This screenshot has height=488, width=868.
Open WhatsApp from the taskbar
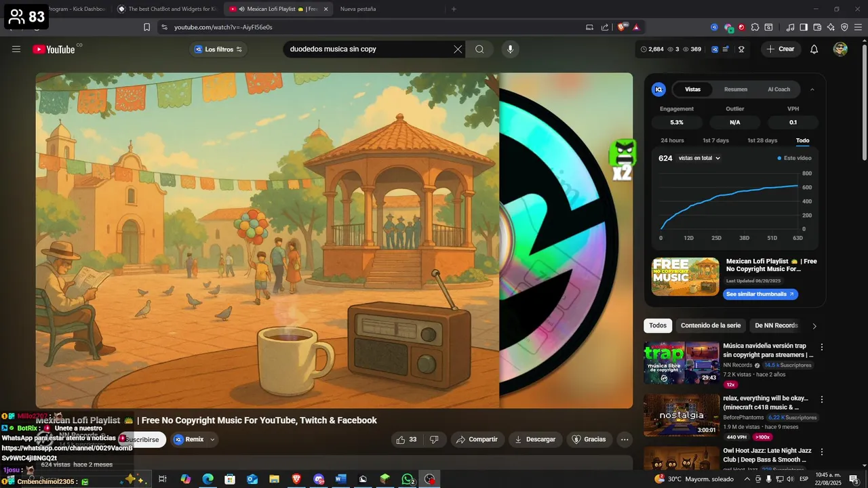point(408,479)
